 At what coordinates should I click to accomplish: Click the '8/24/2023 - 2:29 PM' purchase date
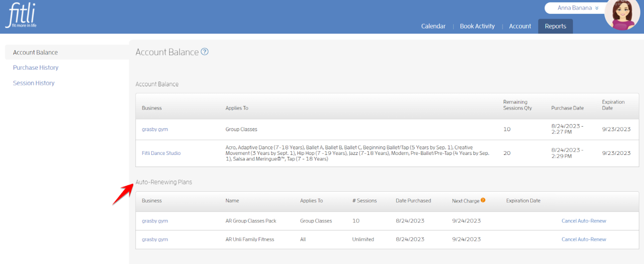tap(567, 153)
